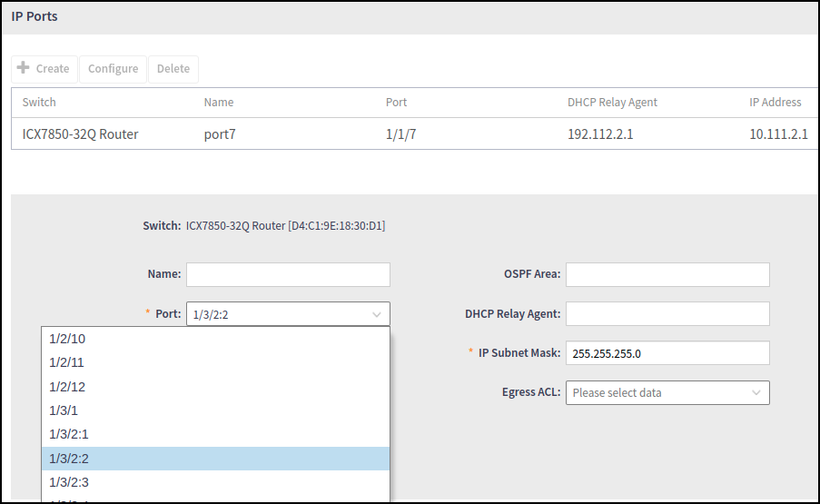The image size is (820, 504).
Task: Click the Egress ACL chevron arrow
Action: pyautogui.click(x=756, y=393)
